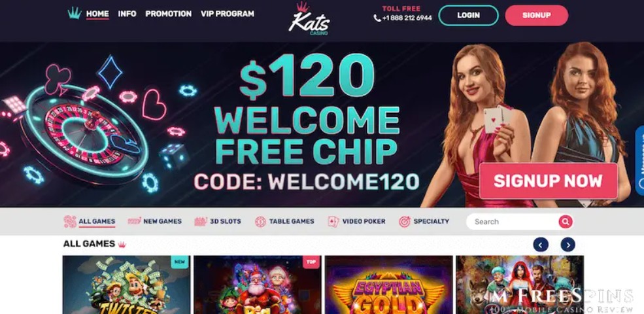Click the magnifier search button
644x314 pixels.
pos(565,222)
